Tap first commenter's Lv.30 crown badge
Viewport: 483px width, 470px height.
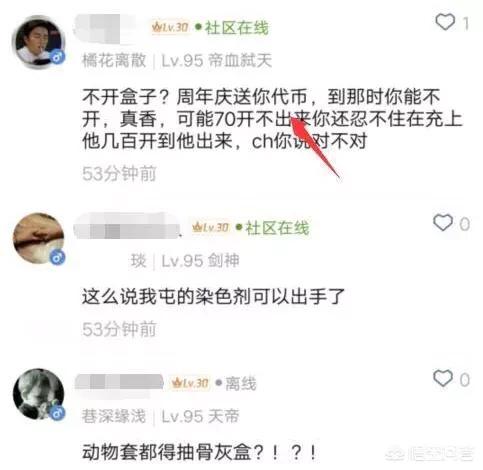coord(170,27)
